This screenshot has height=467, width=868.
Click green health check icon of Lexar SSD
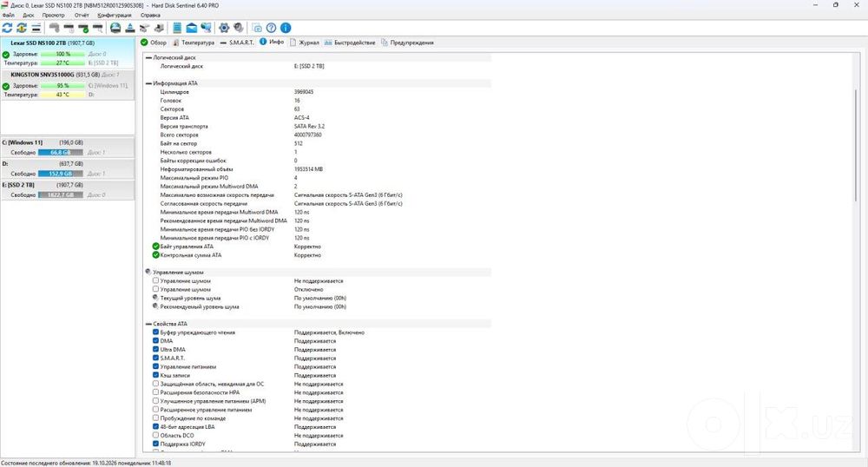coord(6,54)
